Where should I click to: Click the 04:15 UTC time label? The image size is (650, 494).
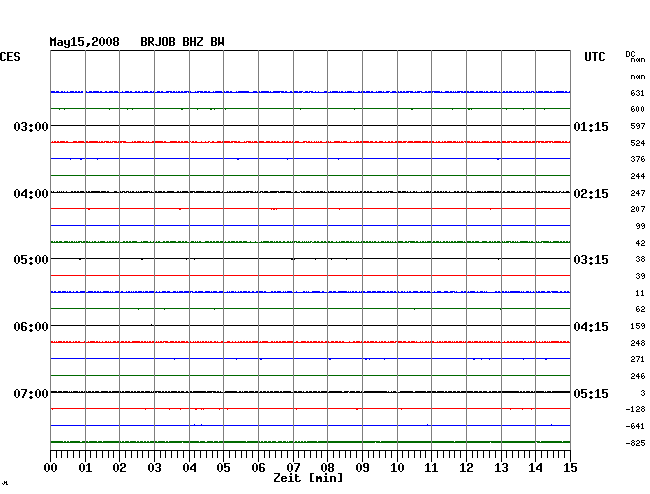coord(591,327)
